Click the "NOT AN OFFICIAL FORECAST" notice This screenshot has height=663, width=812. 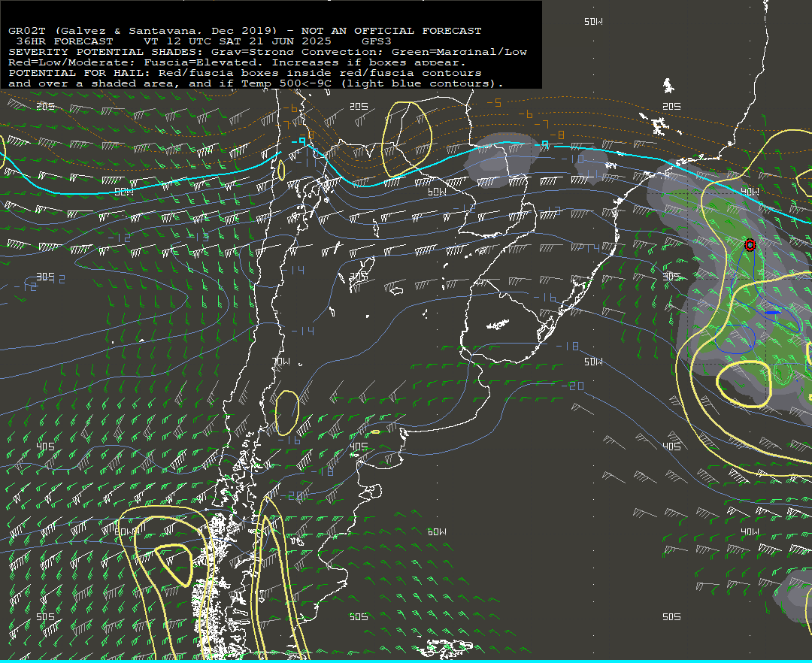(391, 31)
